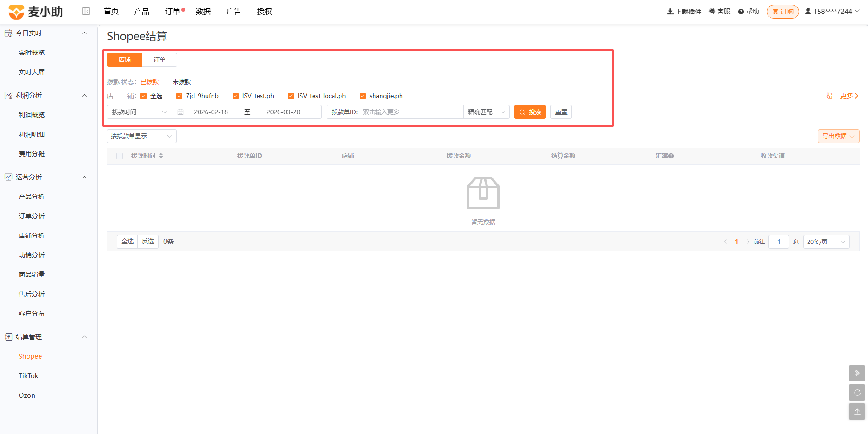This screenshot has width=868, height=434.
Task: Collapse the 结算管理 section
Action: pos(84,337)
